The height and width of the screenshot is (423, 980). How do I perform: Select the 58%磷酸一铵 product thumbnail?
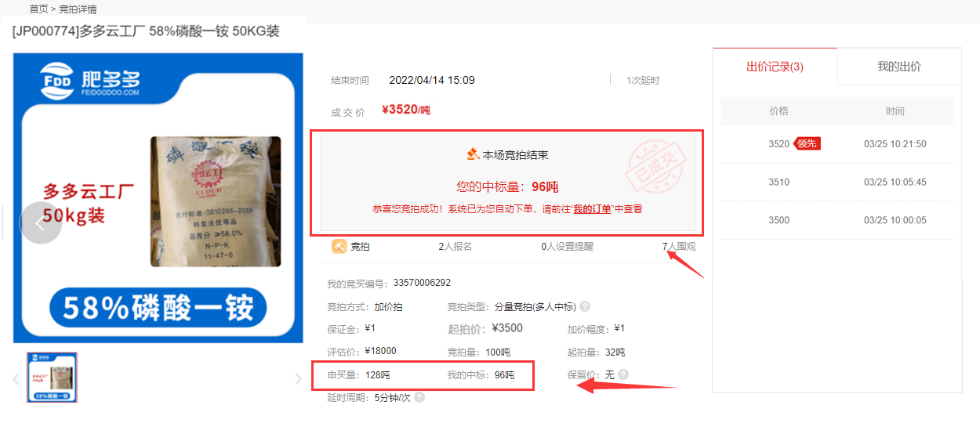point(53,377)
